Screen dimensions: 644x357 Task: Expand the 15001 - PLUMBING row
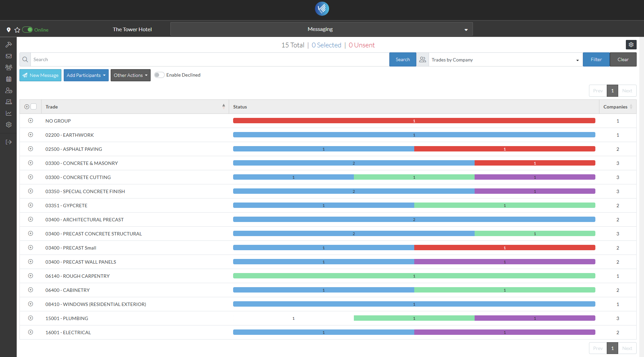[31, 318]
